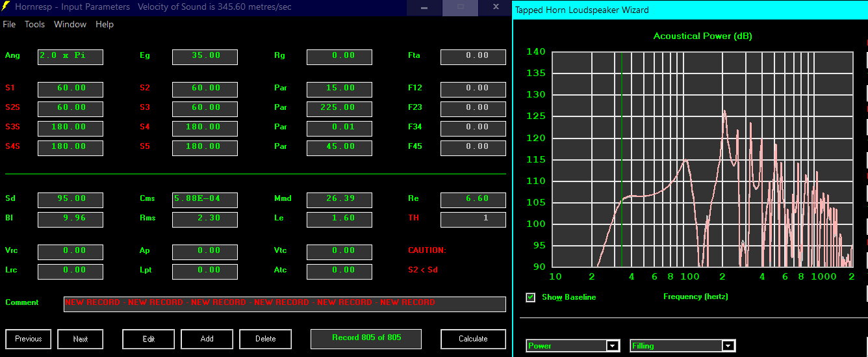Screen dimensions: 868x357
Task: Select the Eg field showing 35.00
Action: [205, 57]
